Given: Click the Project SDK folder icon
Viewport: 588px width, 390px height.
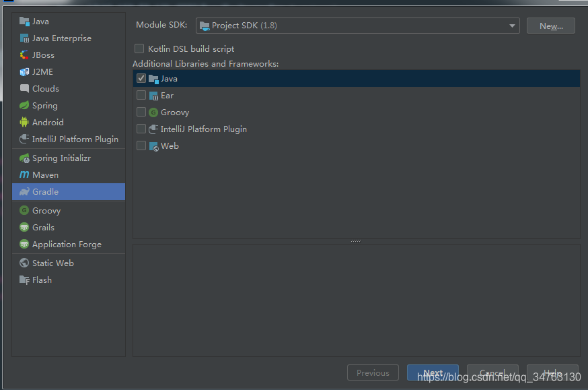Looking at the screenshot, I should [x=205, y=26].
